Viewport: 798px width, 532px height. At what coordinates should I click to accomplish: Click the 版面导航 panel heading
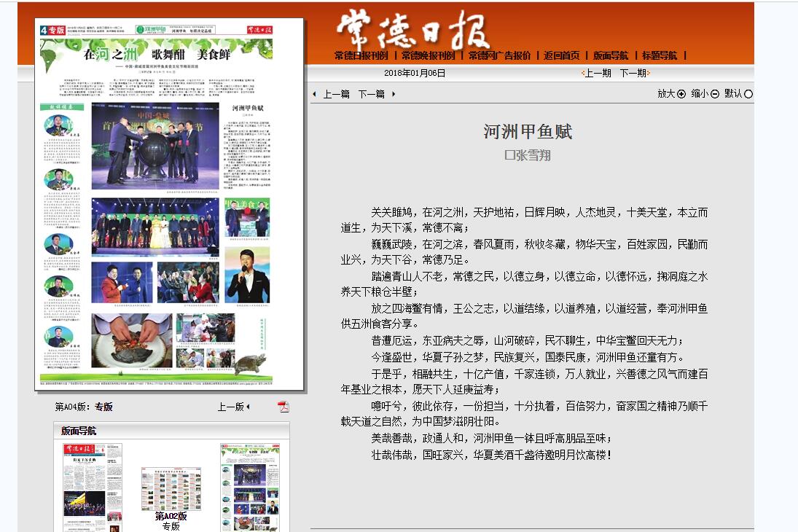click(79, 431)
